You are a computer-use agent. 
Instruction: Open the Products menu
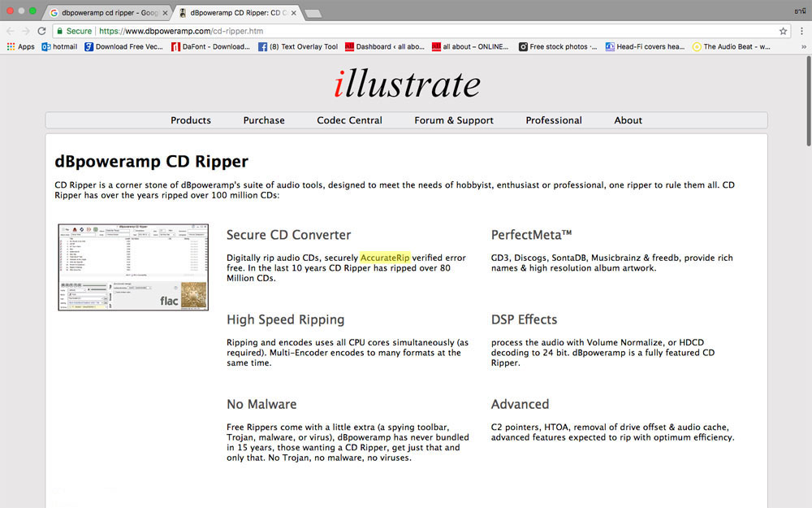tap(191, 120)
